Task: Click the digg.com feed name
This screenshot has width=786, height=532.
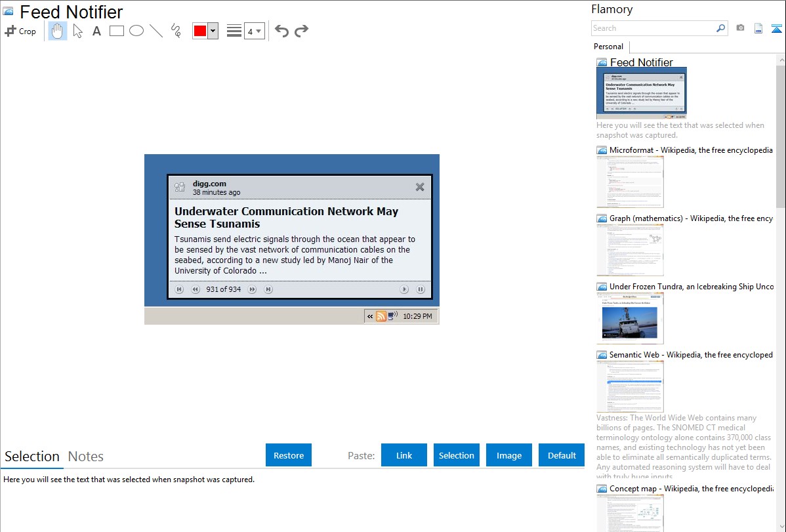Action: click(x=209, y=184)
